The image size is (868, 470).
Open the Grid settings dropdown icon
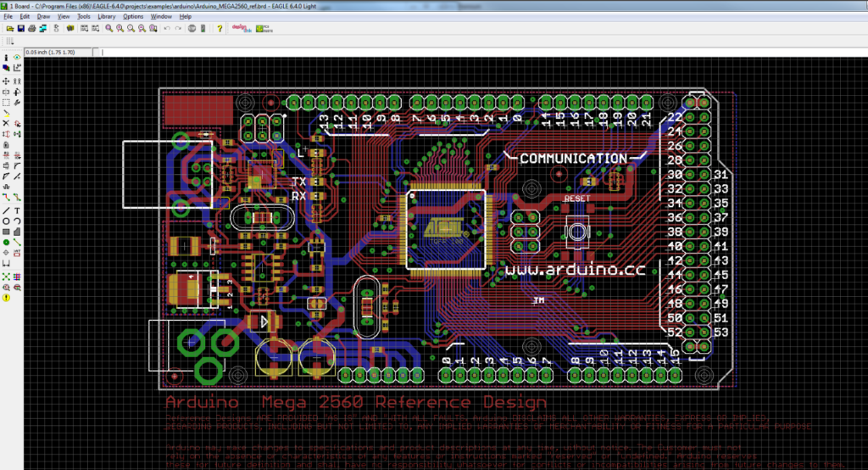pyautogui.click(x=10, y=41)
